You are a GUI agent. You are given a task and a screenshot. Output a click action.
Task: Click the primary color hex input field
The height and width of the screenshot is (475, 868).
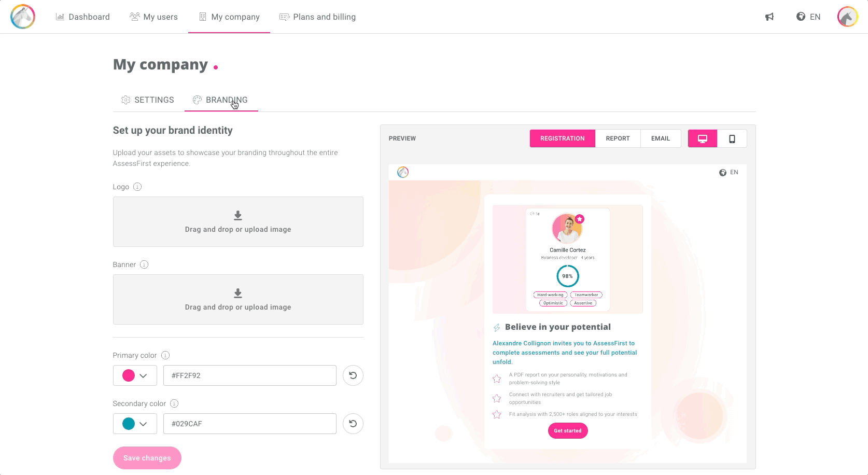pos(249,375)
